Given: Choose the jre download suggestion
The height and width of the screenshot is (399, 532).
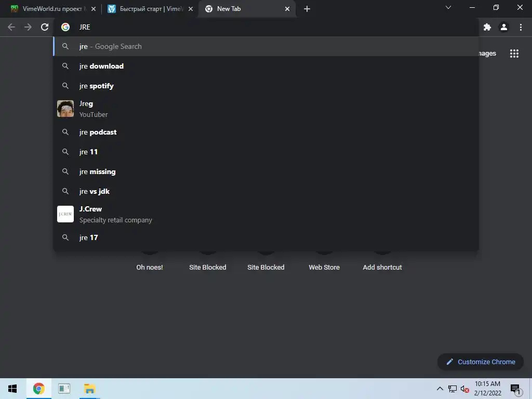Looking at the screenshot, I should click(x=267, y=66).
